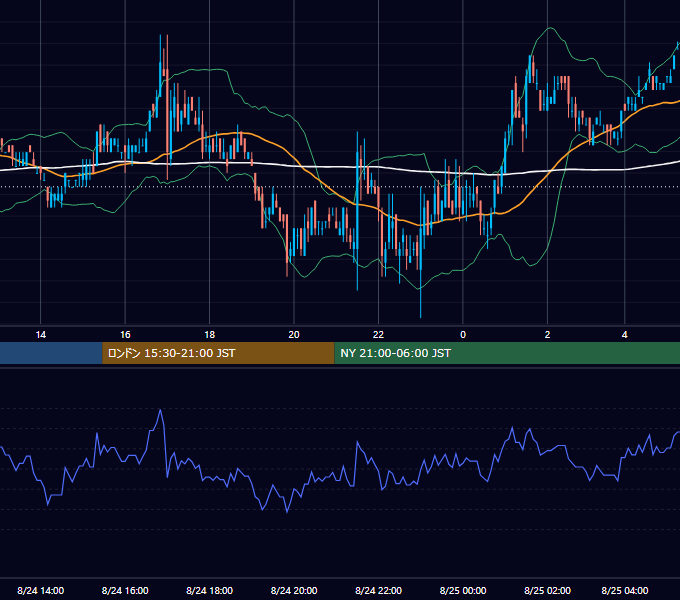Click the blue session bar before ロンドン
This screenshot has width=680, height=600.
pyautogui.click(x=51, y=353)
